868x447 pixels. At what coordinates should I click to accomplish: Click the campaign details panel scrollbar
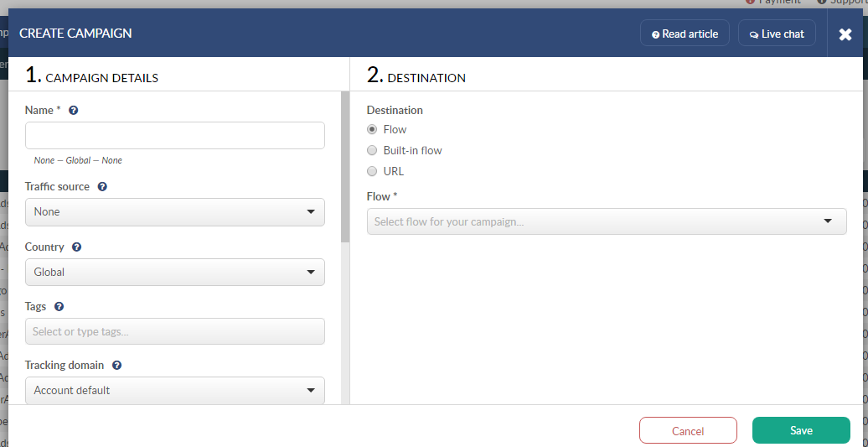point(345,168)
